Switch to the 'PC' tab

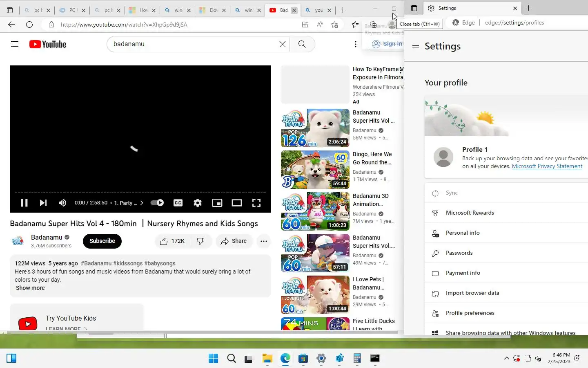[x=72, y=10]
